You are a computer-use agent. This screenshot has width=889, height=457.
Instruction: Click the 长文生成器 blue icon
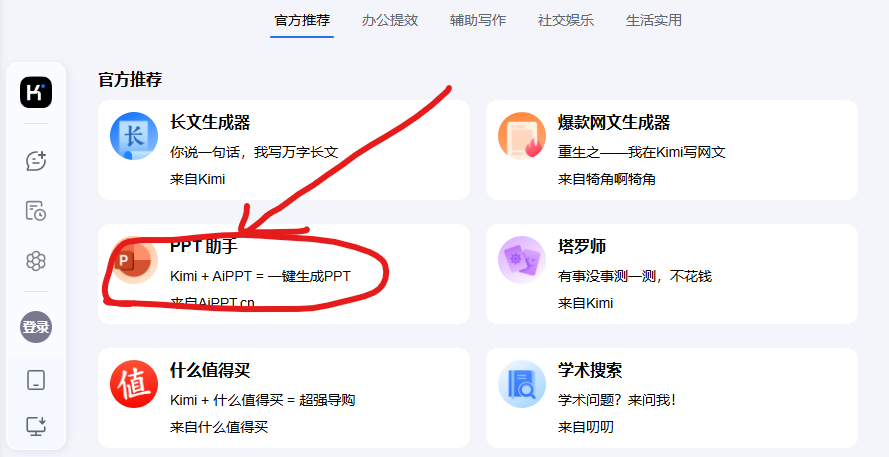134,136
